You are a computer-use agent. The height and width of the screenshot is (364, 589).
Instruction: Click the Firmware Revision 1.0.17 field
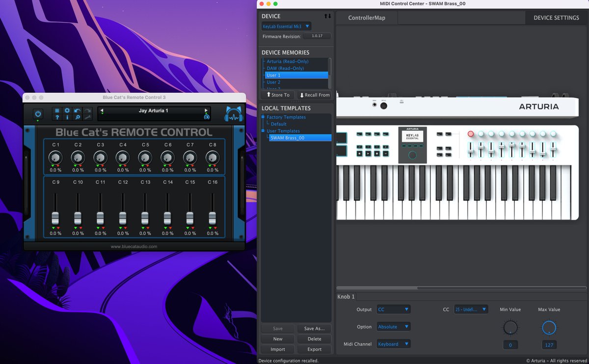click(317, 36)
